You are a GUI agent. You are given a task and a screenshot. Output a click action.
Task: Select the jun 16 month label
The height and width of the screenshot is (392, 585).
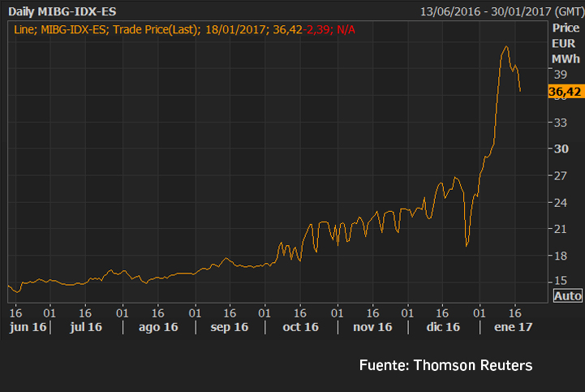(26, 327)
